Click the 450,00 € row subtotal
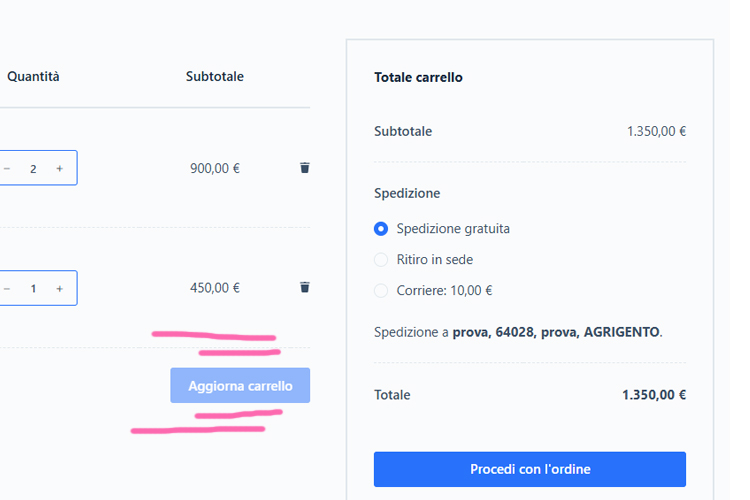This screenshot has width=750, height=500. [x=214, y=288]
